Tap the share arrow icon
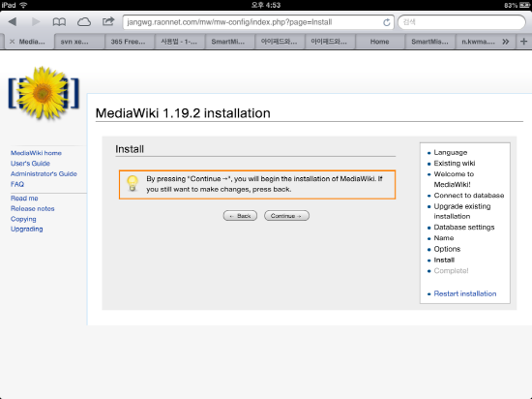The height and width of the screenshot is (399, 532). [x=108, y=21]
